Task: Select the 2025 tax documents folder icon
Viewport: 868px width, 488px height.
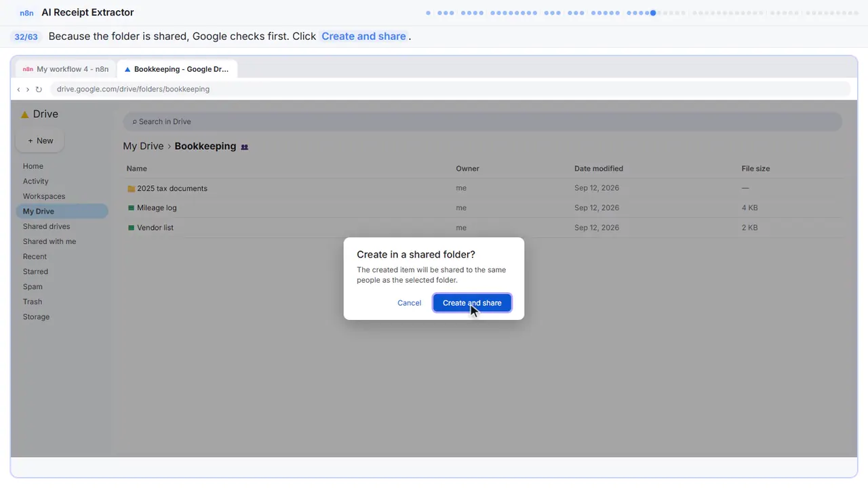Action: pos(132,188)
